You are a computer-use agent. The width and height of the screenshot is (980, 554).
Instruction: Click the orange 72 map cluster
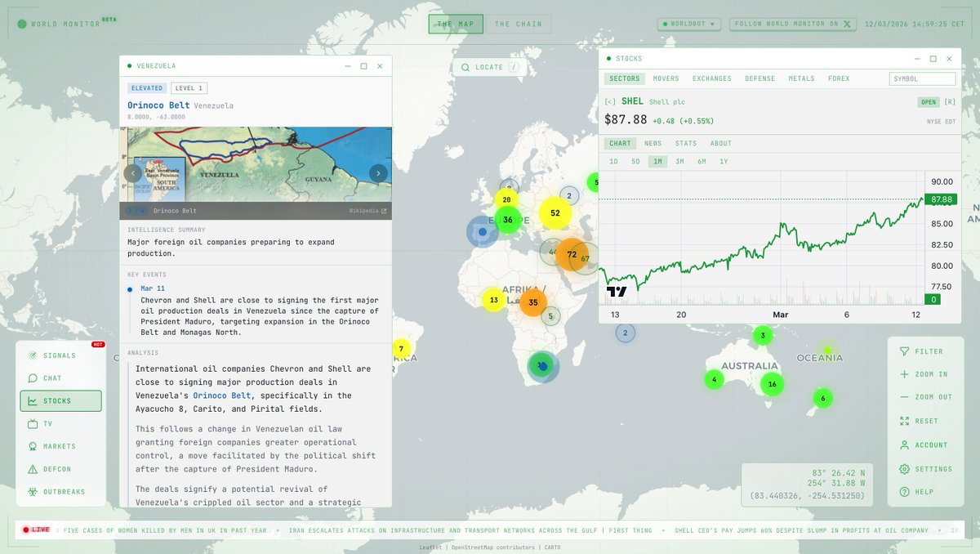point(572,255)
